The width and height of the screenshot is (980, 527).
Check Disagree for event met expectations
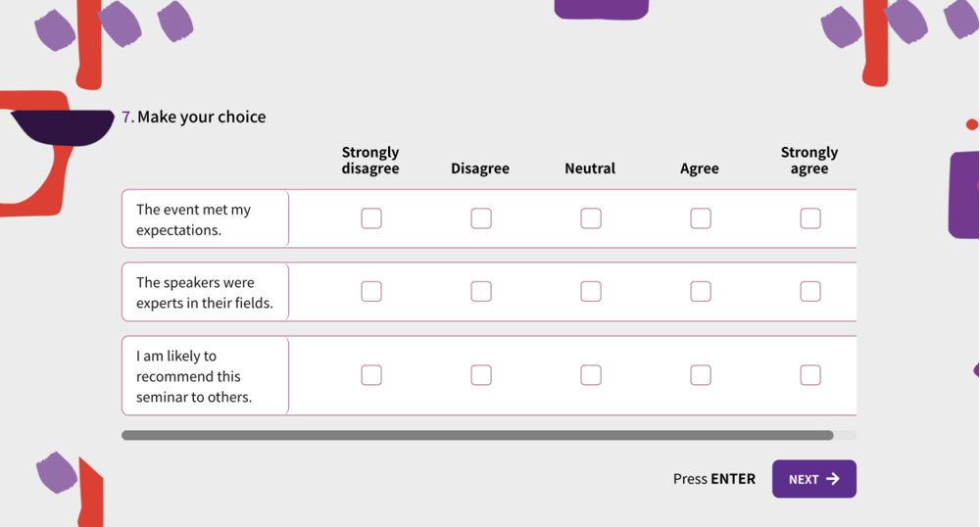(481, 218)
